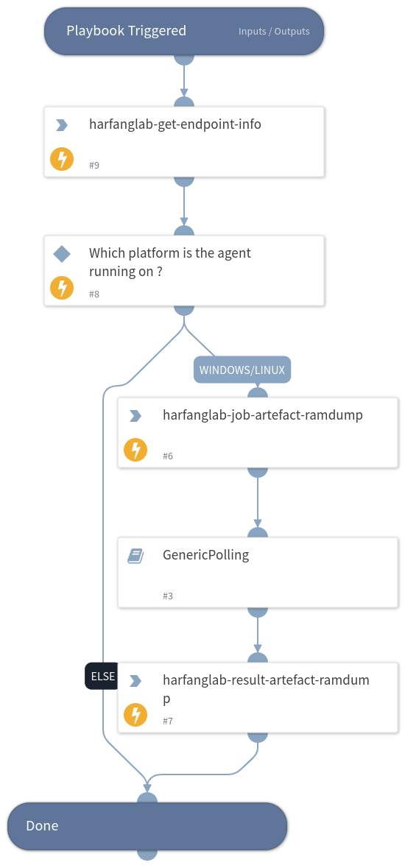The image size is (405, 868).
Task: Click the book icon on GenericPolling
Action: (x=135, y=556)
